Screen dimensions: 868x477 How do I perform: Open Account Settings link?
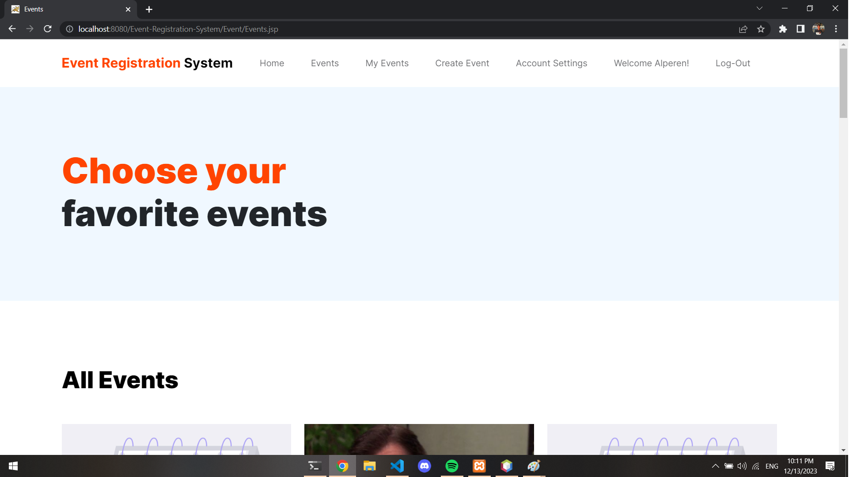click(x=551, y=63)
